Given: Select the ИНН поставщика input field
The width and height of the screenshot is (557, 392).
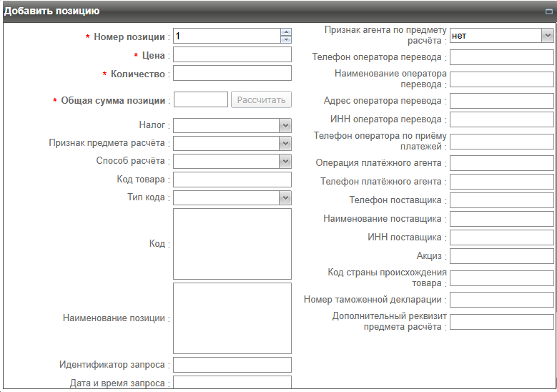Looking at the screenshot, I should point(501,237).
